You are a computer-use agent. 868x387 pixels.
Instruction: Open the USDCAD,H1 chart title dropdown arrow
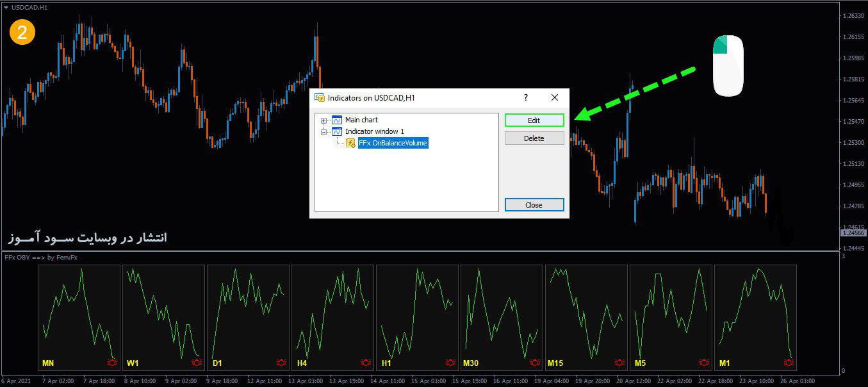(x=6, y=7)
